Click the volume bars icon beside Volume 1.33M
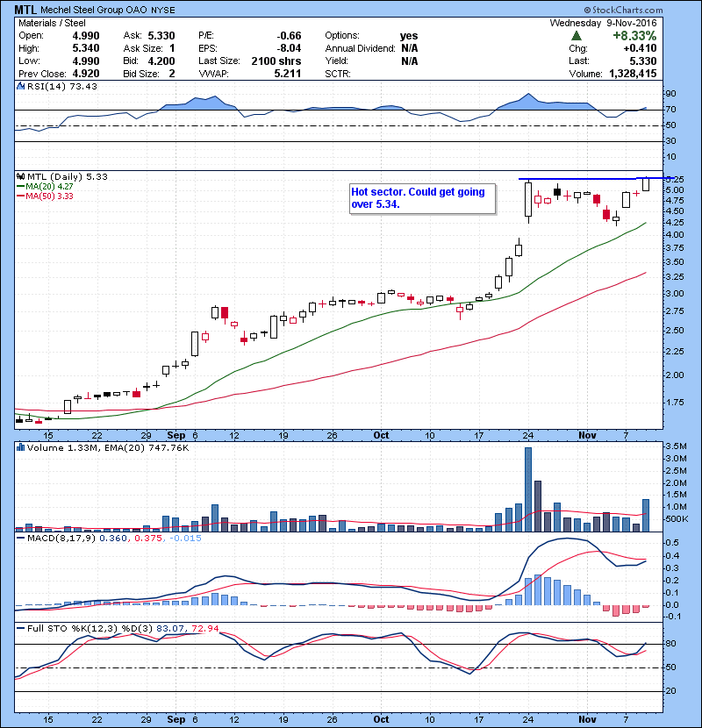702x728 pixels. coord(20,447)
